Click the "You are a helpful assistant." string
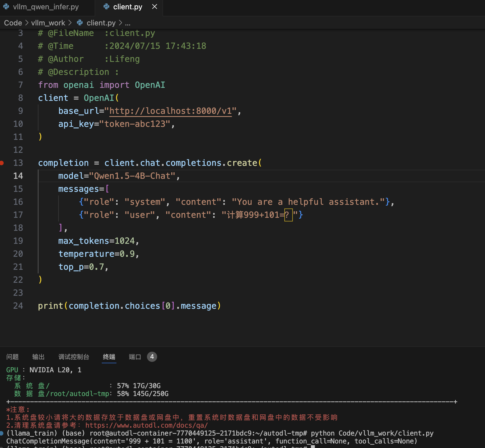485x448 pixels. [x=308, y=202]
